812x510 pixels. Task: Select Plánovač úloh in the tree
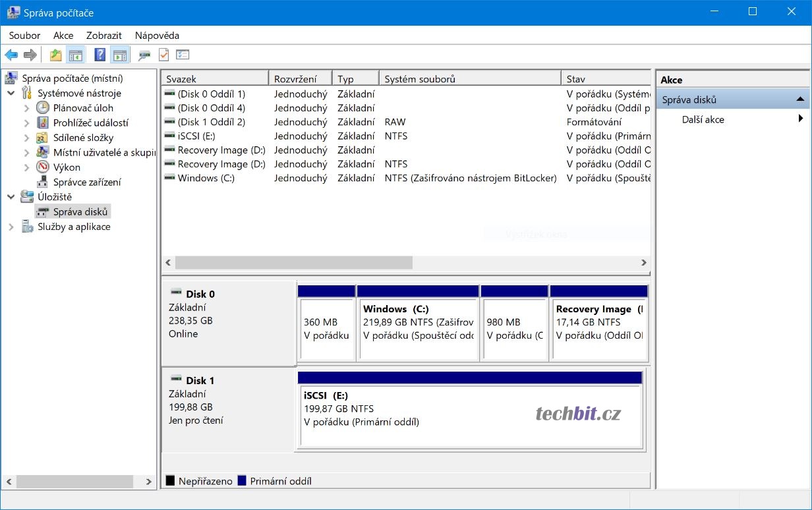point(83,108)
